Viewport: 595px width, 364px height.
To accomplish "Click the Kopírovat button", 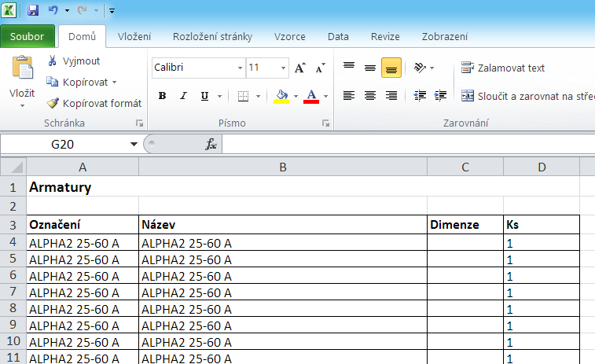I will (x=77, y=82).
